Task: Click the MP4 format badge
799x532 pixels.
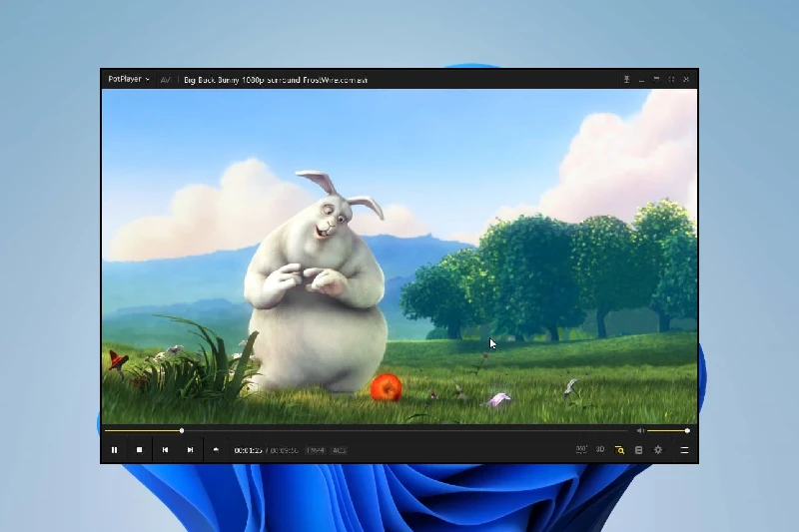Action: coord(316,450)
